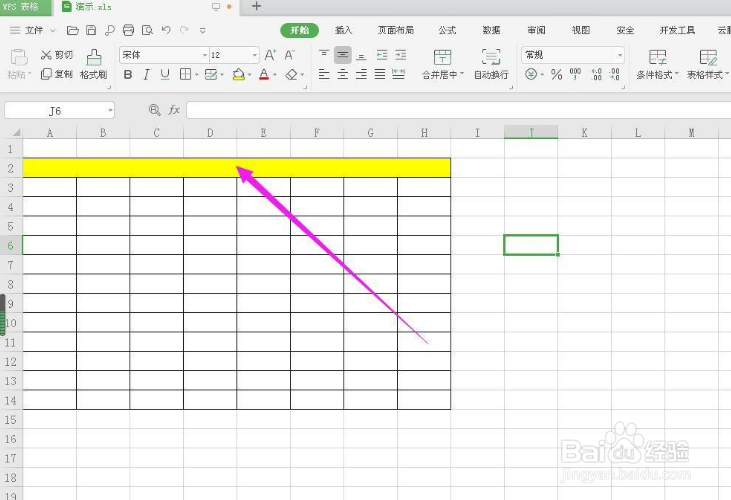
Task: Select the Format Painter (格式刷)
Action: coord(94,65)
